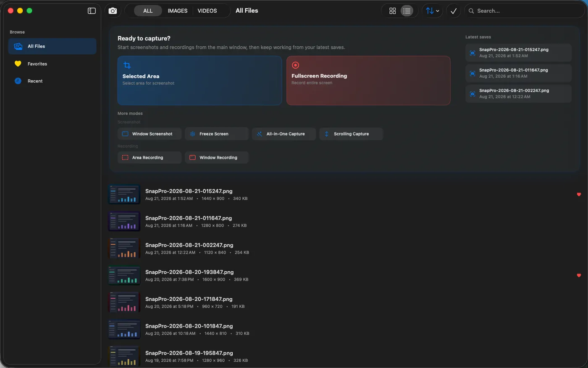Unfavorite SnapPro-2026-08-21-015247.png heart
588x368 pixels.
[579, 194]
